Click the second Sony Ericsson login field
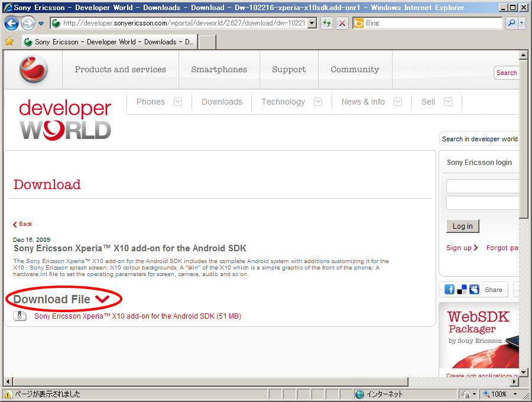This screenshot has height=402, width=532. pos(482,203)
